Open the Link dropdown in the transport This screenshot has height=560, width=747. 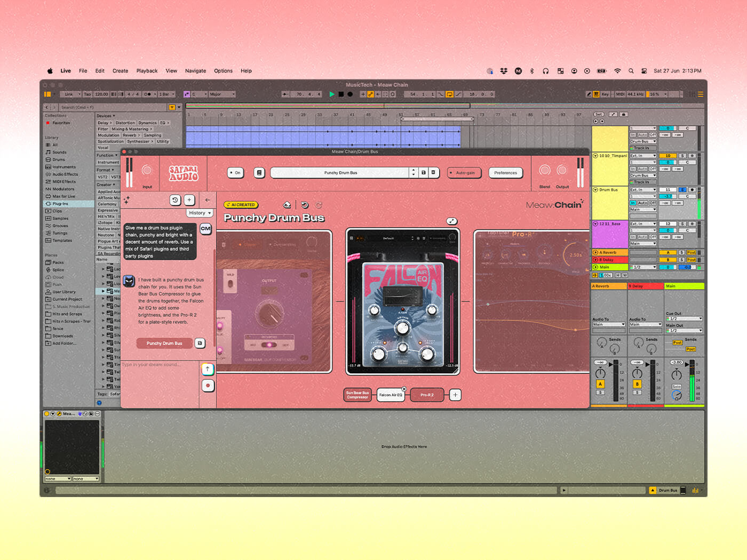click(71, 94)
